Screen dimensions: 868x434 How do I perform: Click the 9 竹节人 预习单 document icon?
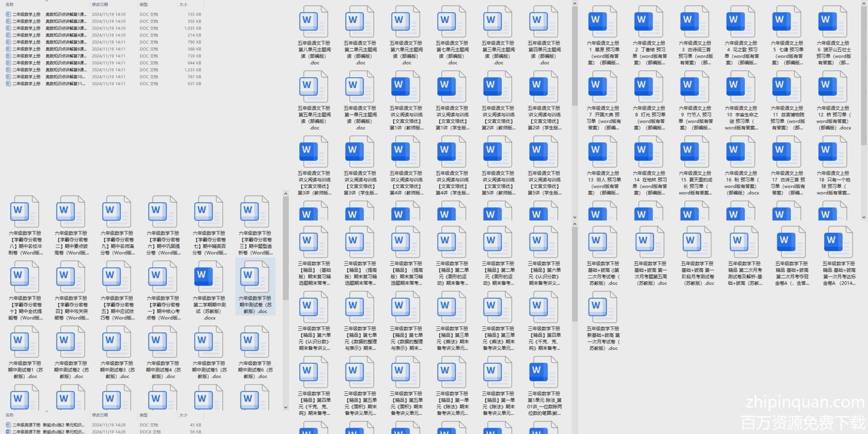695,86
